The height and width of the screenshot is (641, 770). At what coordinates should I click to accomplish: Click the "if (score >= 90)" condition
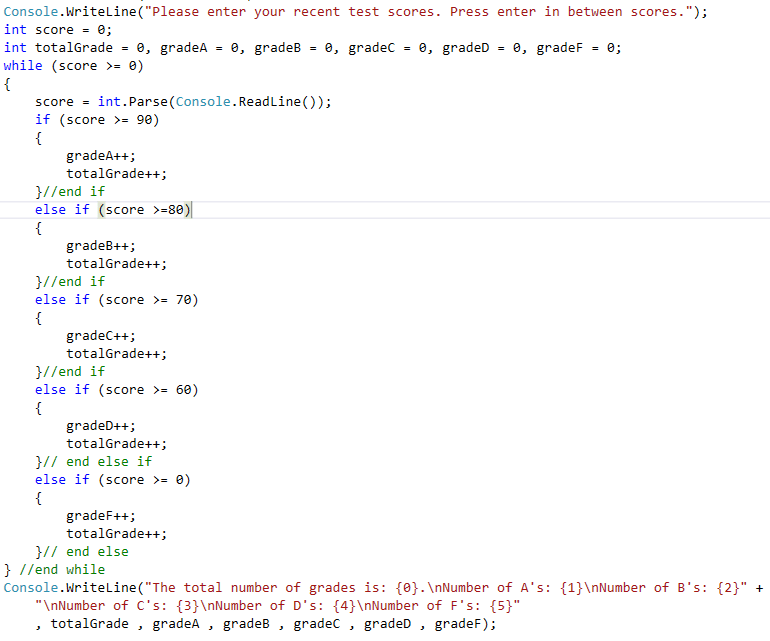tap(97, 120)
